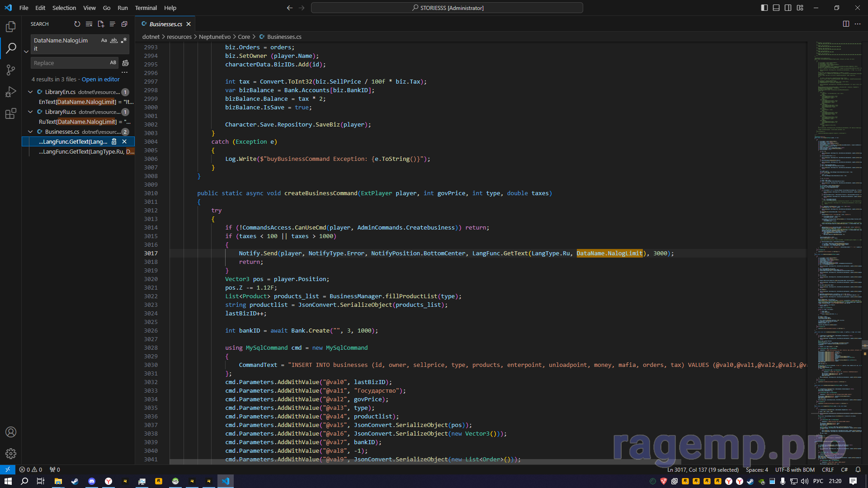Click the CRLF line ending status item
Viewport: 868px width, 488px height.
[827, 470]
